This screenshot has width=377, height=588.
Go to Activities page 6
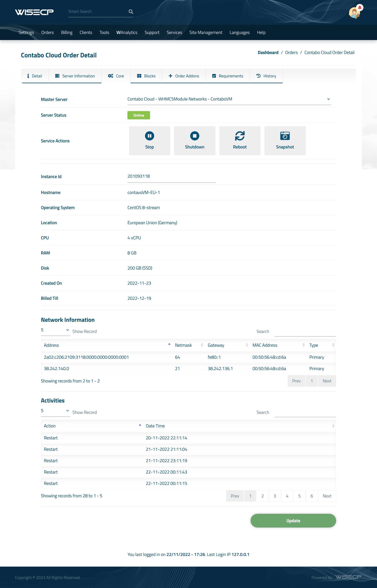coord(312,496)
